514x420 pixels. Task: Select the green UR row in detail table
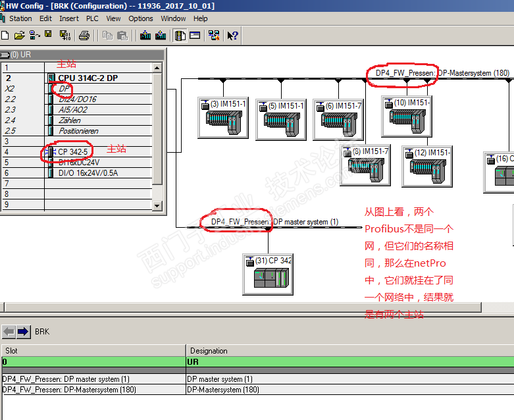(x=258, y=362)
